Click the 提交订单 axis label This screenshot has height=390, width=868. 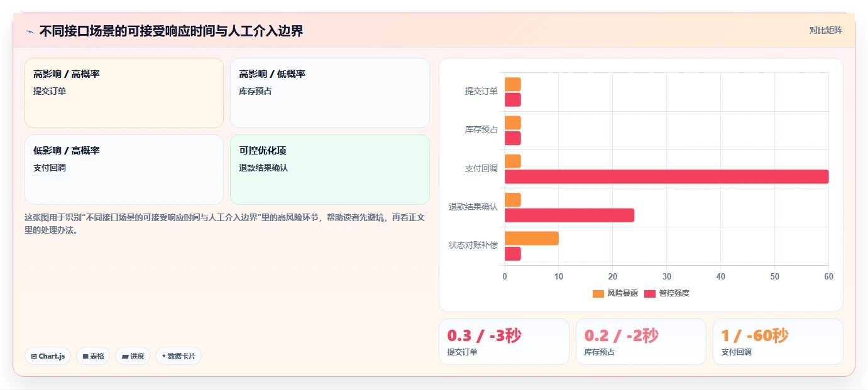[x=481, y=91]
